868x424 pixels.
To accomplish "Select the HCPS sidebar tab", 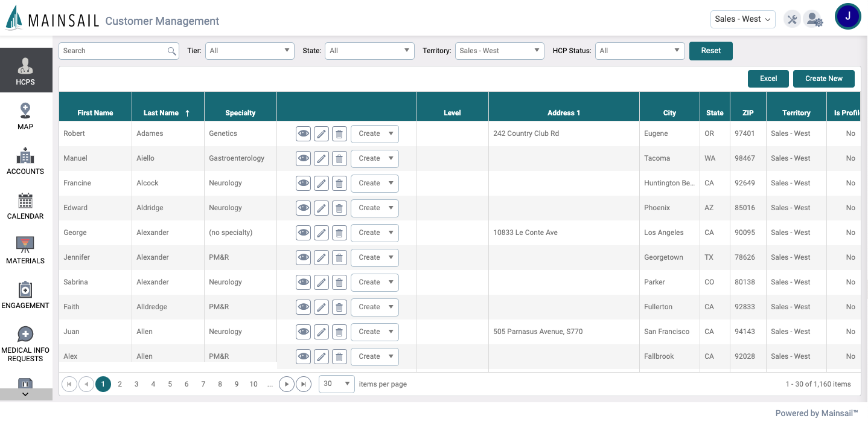I will pyautogui.click(x=25, y=71).
